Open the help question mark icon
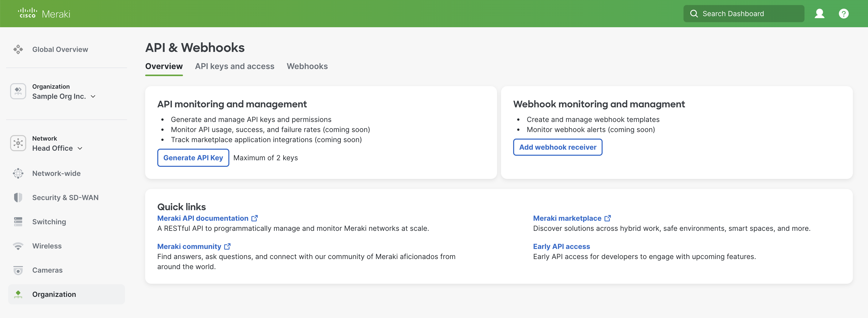This screenshot has height=318, width=868. pyautogui.click(x=843, y=13)
